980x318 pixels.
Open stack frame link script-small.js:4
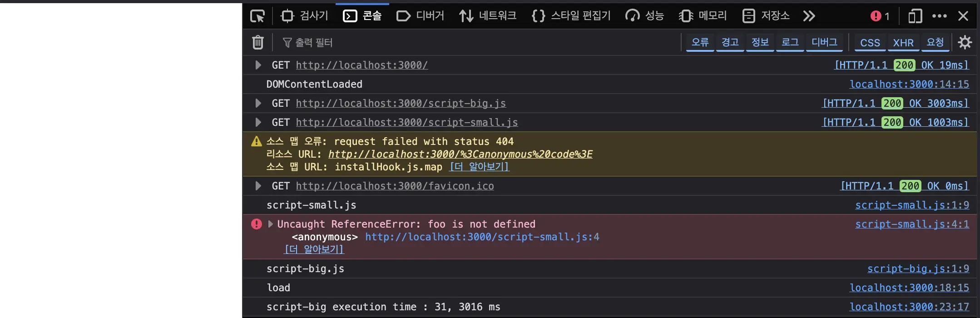482,237
